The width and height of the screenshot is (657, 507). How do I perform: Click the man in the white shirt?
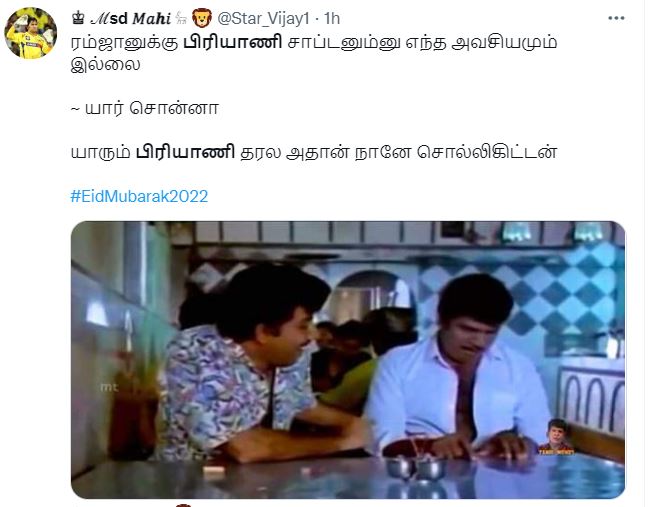459,369
